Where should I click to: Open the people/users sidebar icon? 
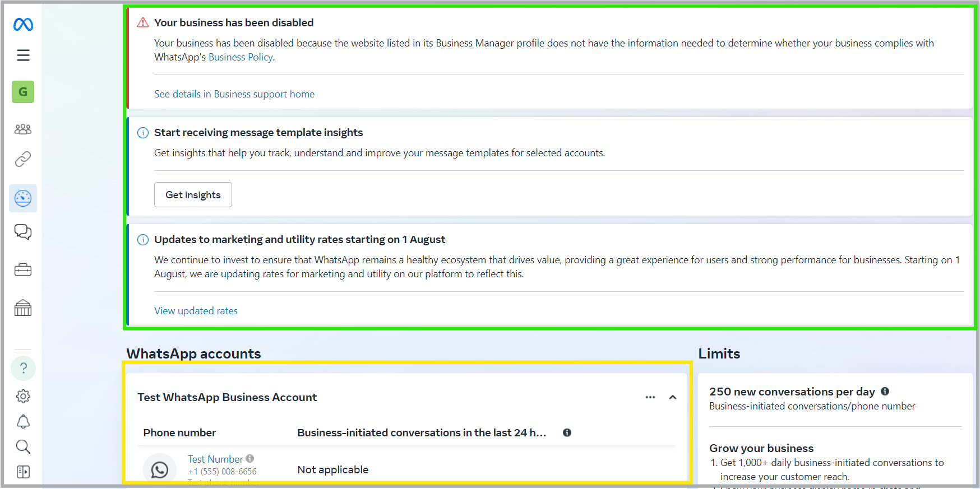(23, 129)
